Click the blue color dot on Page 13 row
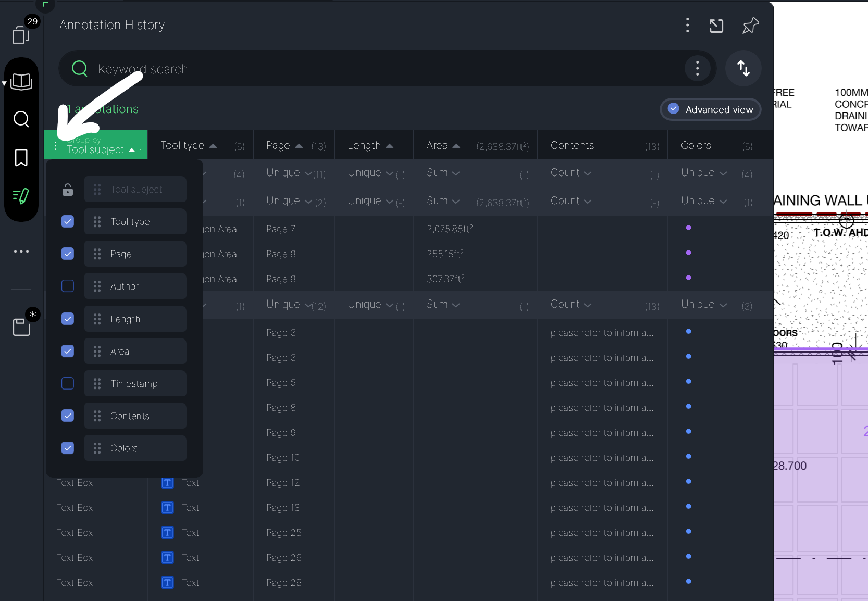 click(688, 506)
